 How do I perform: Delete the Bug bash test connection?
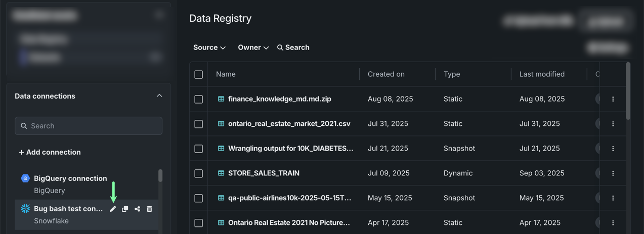pyautogui.click(x=149, y=209)
